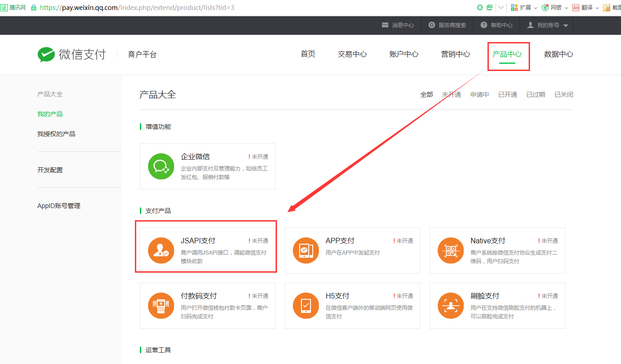Click the H5支付 phone icon

point(306,306)
